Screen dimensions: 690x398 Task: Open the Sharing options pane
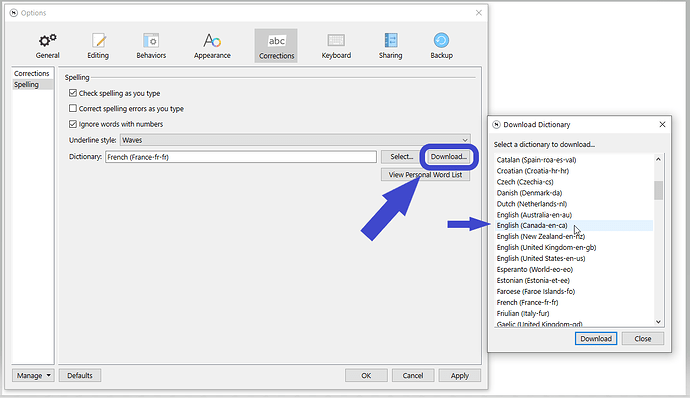390,46
